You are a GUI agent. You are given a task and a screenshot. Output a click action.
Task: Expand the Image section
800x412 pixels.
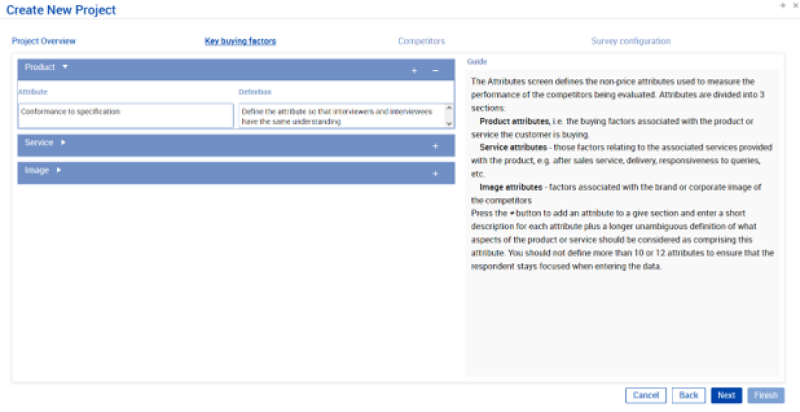[x=59, y=171]
